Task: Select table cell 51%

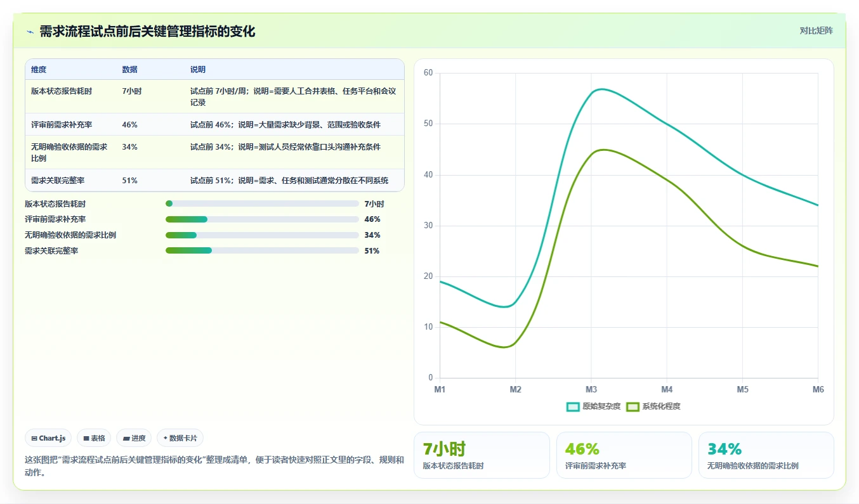Action: click(x=129, y=181)
